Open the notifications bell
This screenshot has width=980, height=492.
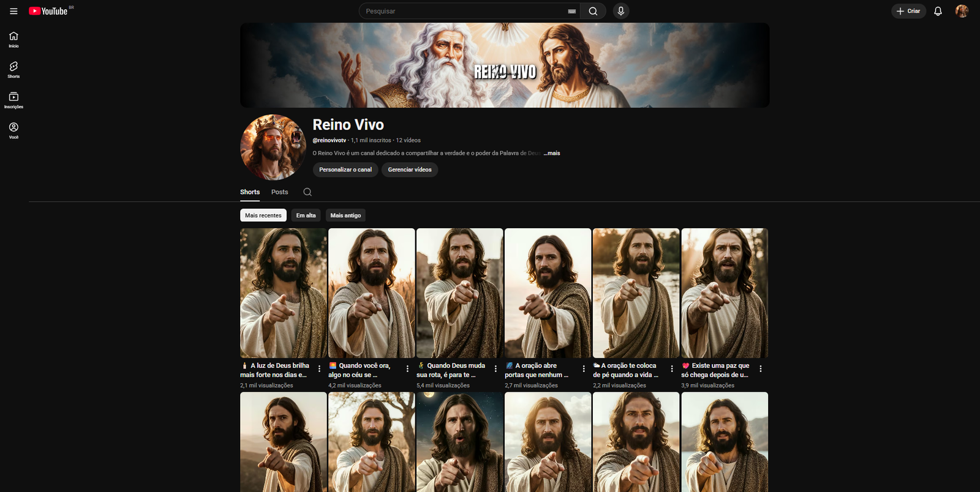[x=938, y=11]
